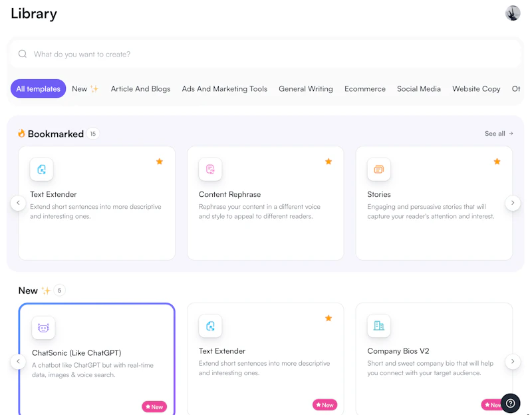Click the Text Extender icon in Bookmarked
This screenshot has width=532, height=415.
click(x=41, y=170)
